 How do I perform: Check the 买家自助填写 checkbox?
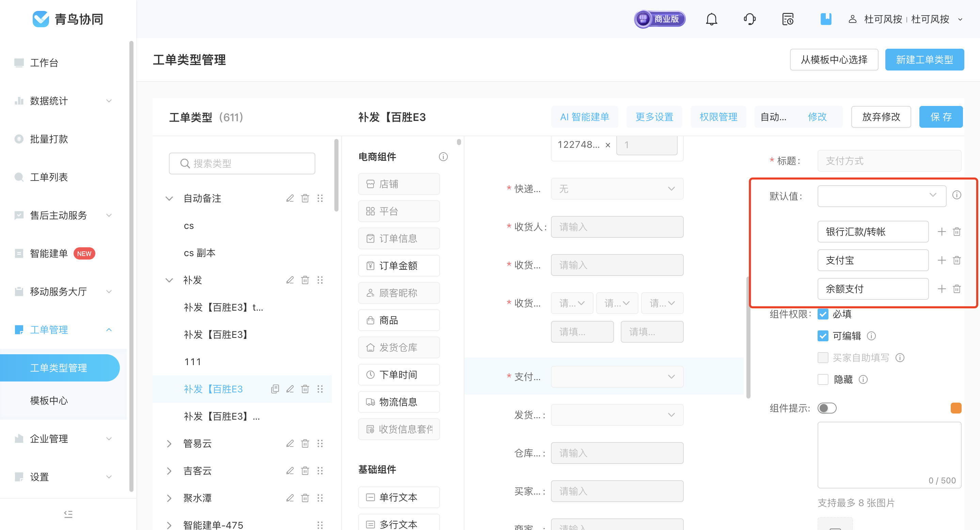coord(823,358)
